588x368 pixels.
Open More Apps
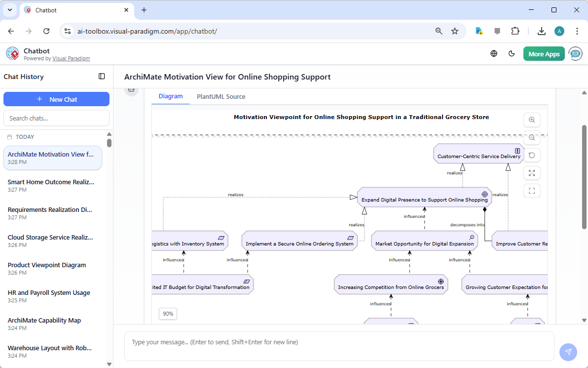point(544,53)
